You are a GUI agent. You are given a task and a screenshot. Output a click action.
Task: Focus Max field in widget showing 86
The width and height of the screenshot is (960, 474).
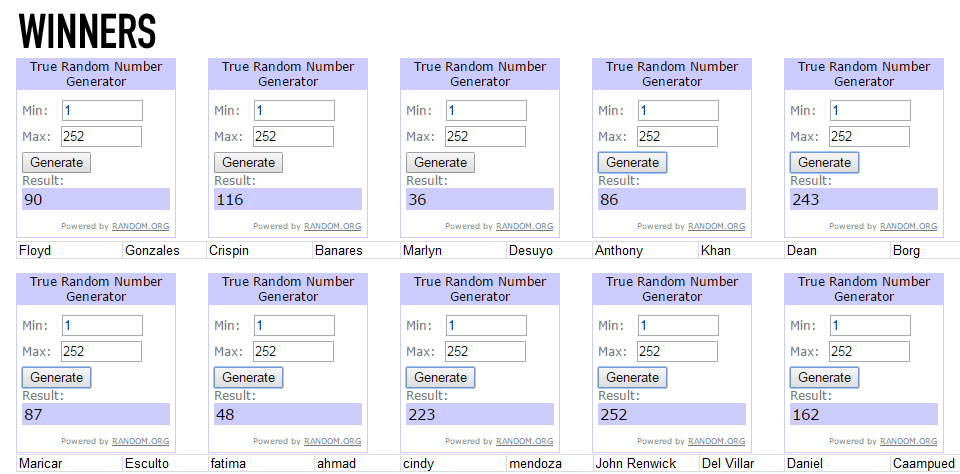677,137
